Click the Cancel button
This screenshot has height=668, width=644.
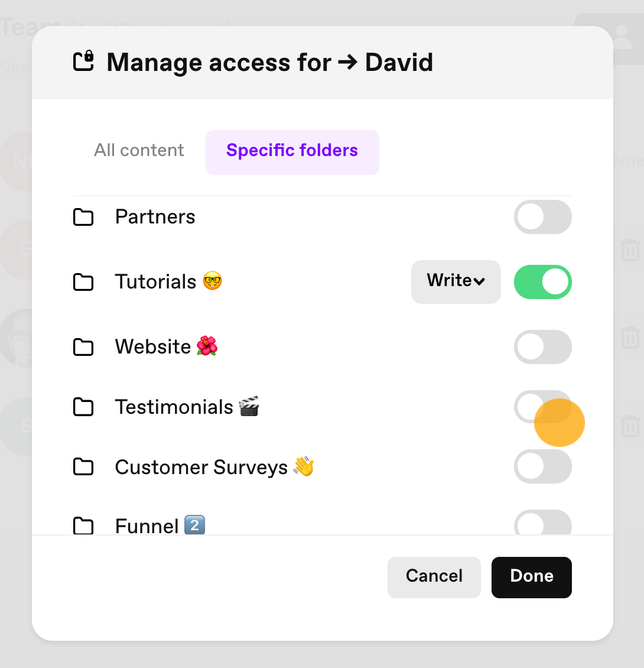[434, 577]
